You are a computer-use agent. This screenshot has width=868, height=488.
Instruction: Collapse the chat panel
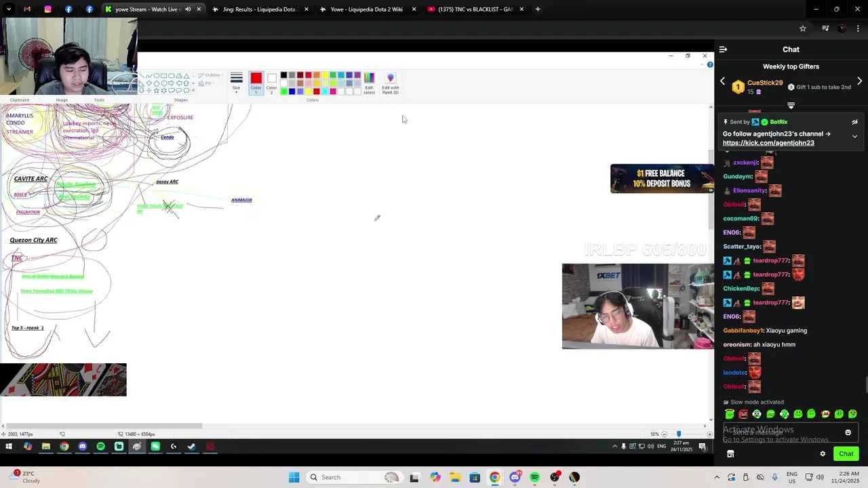coord(723,49)
